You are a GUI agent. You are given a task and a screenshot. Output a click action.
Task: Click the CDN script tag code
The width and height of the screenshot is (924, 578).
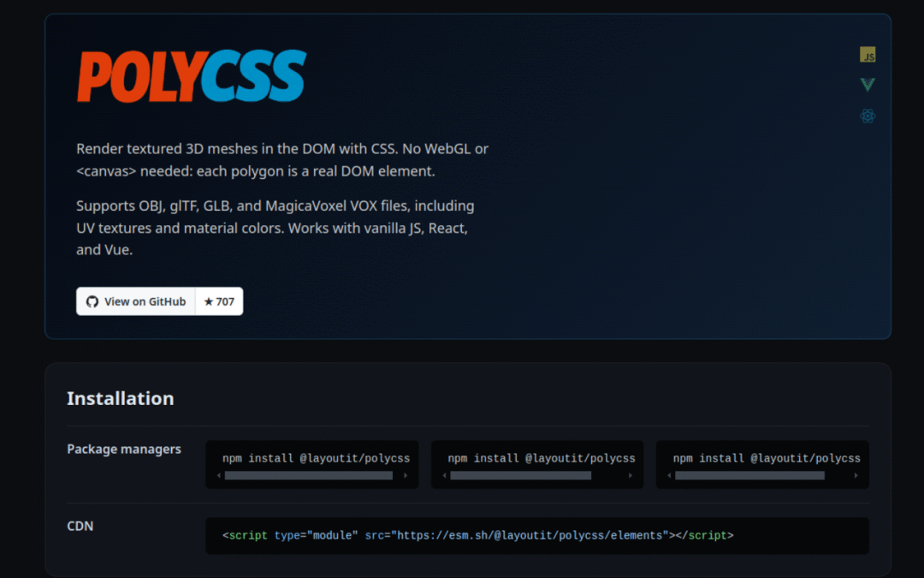(x=478, y=535)
